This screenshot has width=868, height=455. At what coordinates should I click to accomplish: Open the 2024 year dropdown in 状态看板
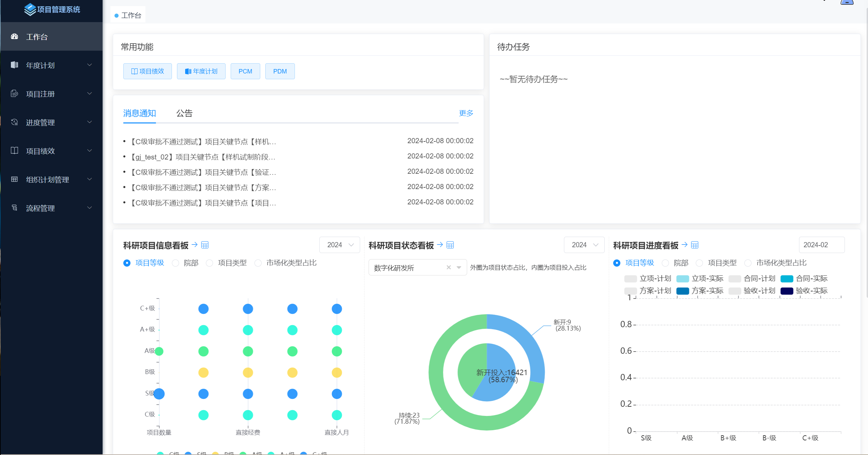click(x=584, y=245)
